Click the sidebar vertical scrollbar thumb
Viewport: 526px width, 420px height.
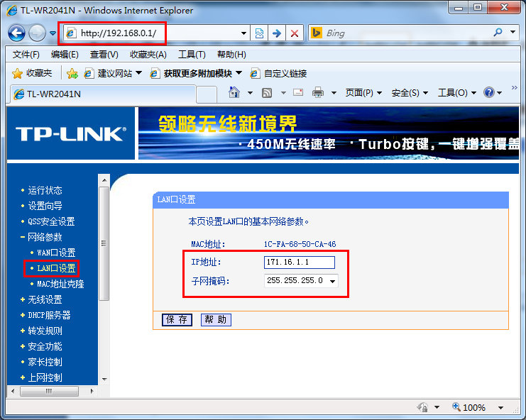[104, 243]
